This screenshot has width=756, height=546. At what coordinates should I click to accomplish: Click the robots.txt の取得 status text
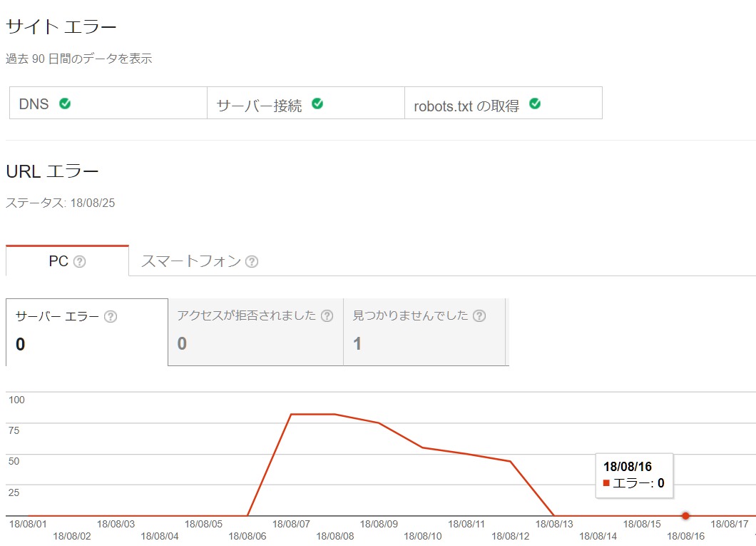coord(466,106)
